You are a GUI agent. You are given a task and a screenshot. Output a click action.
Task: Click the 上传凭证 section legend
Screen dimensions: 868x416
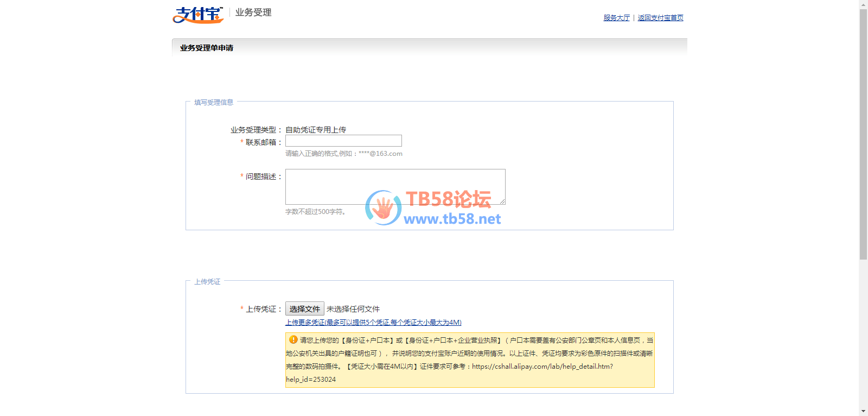pyautogui.click(x=207, y=281)
